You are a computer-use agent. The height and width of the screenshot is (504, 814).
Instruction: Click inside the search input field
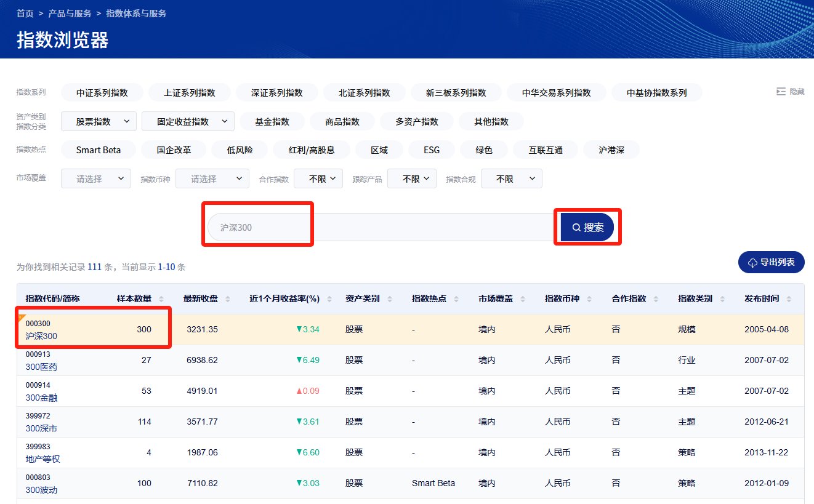coord(369,226)
